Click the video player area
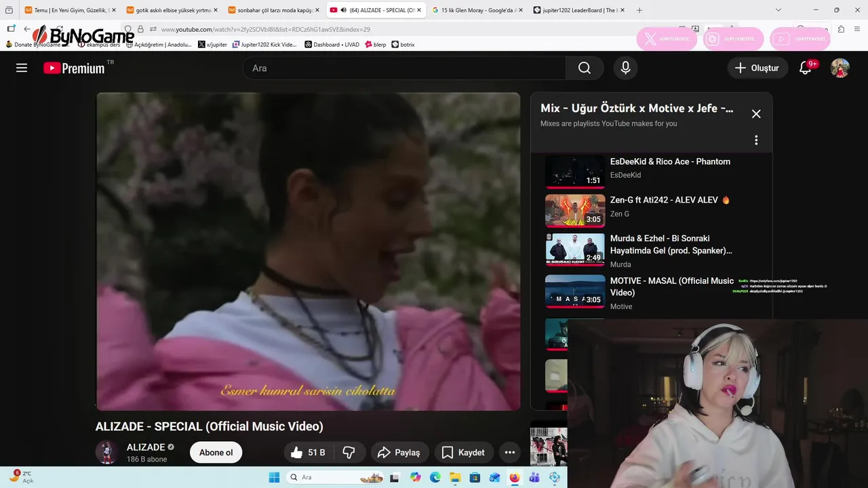Viewport: 868px width, 488px height. click(x=308, y=251)
